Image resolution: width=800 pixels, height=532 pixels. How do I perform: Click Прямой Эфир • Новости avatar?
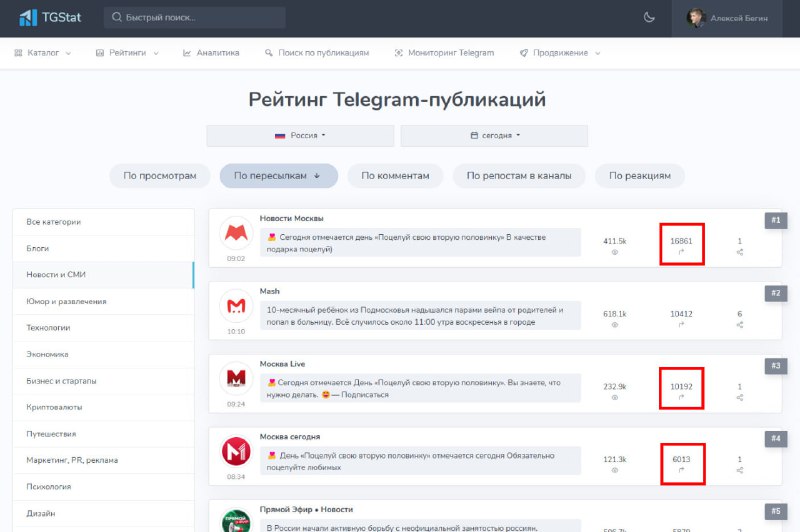click(236, 520)
